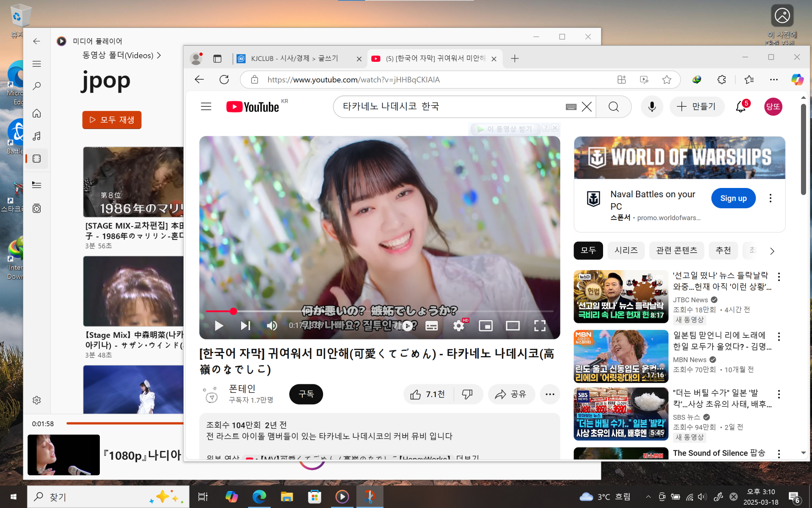Enter fullscreen on YouTube player
The height and width of the screenshot is (508, 812).
pyautogui.click(x=540, y=326)
